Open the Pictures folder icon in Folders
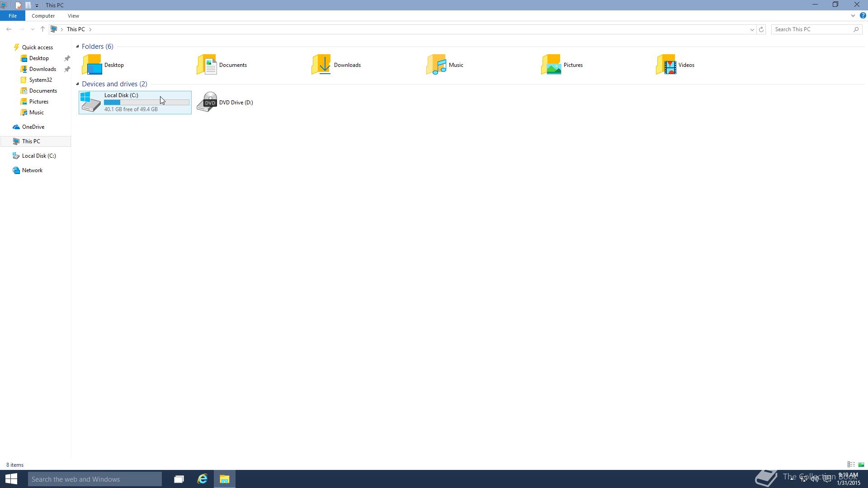 click(551, 65)
